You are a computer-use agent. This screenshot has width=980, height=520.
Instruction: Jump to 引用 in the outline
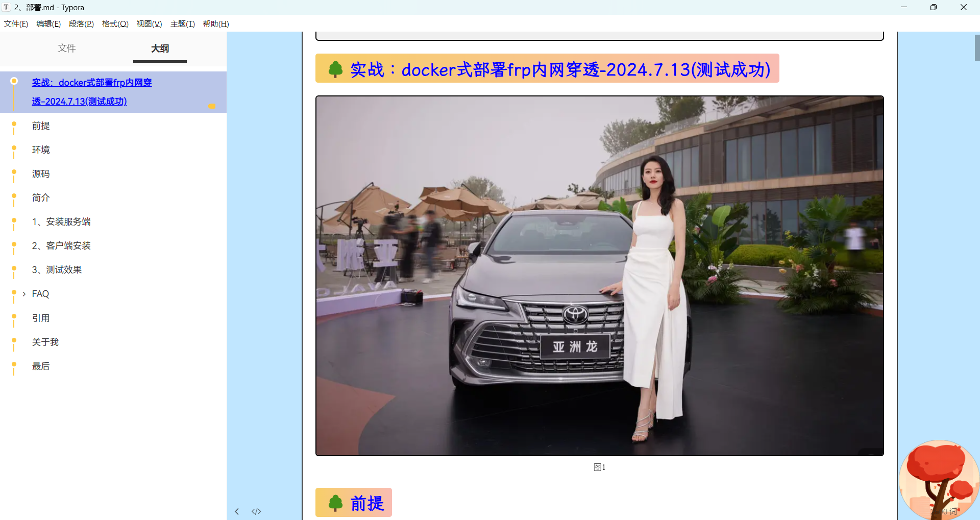[41, 318]
